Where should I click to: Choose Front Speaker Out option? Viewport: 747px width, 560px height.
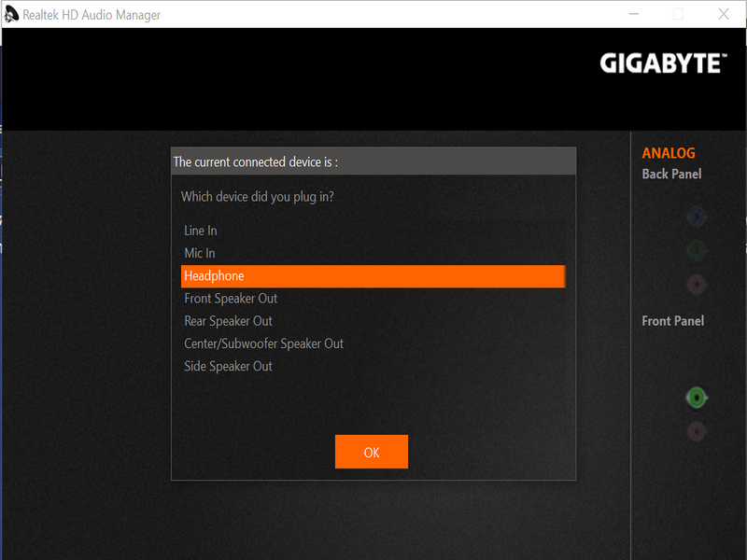pos(373,299)
